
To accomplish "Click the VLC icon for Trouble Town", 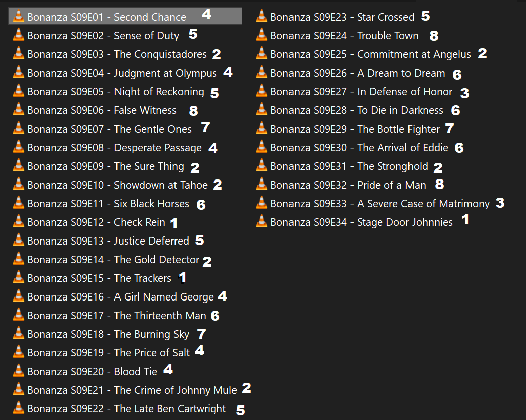I will [262, 35].
